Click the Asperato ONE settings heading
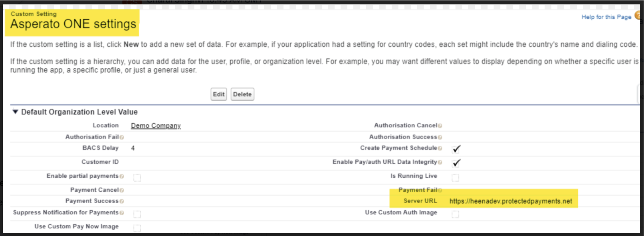 [x=73, y=24]
